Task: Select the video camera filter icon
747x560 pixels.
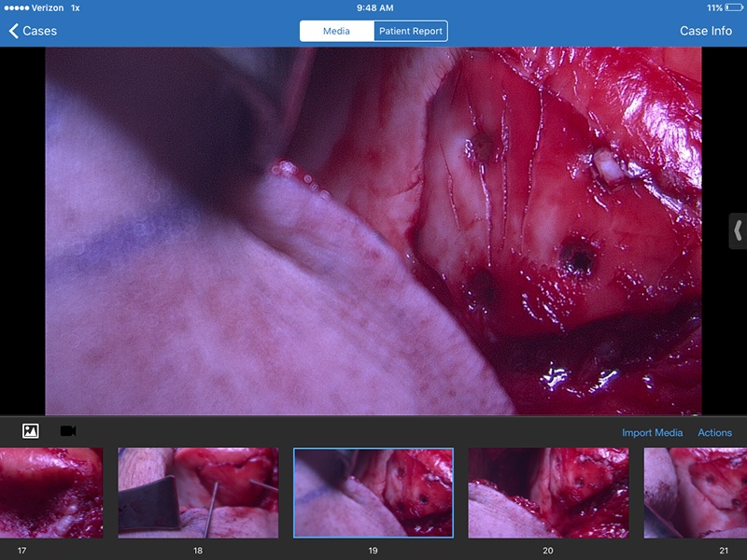Action: (x=68, y=431)
